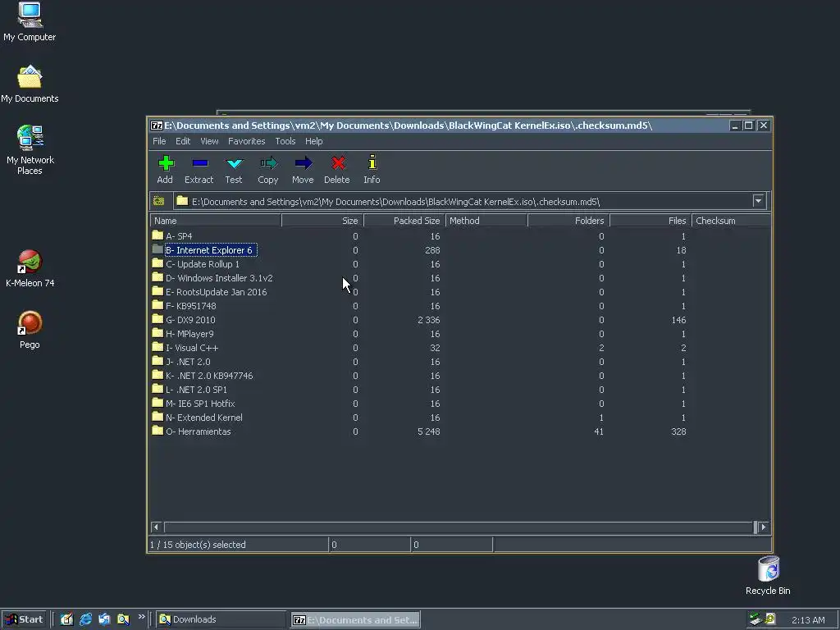This screenshot has width=840, height=630.
Task: Click My Documents desktop icon
Action: tap(30, 84)
